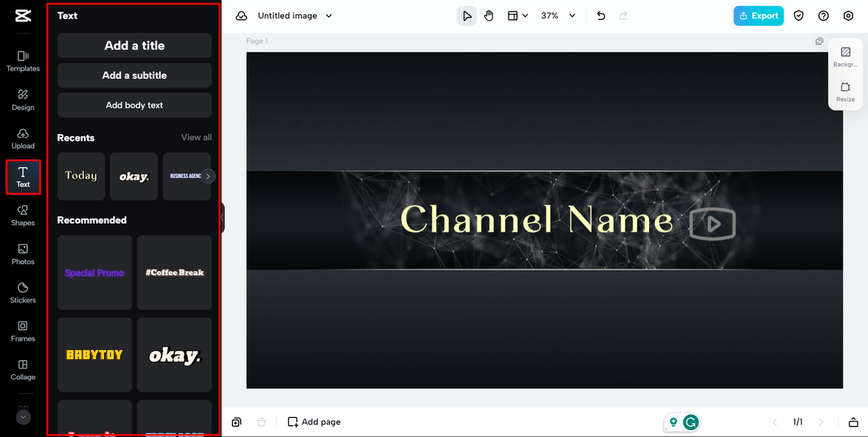Open the Upload sidebar panel

[23, 138]
